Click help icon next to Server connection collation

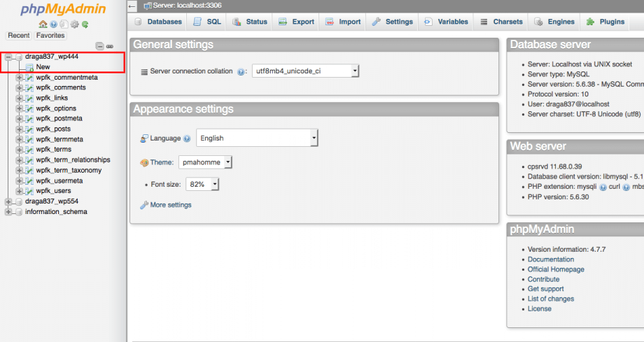(241, 71)
